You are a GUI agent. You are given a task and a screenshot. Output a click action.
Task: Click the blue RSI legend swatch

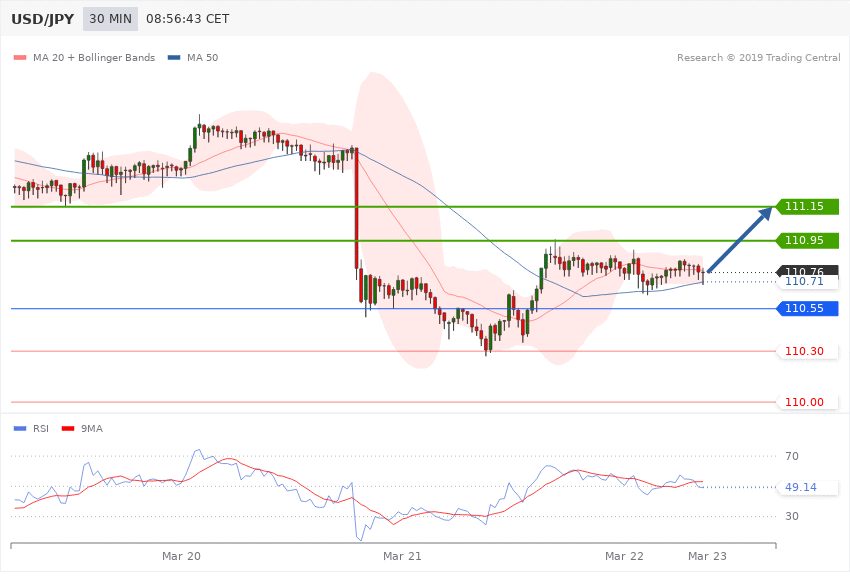click(20, 429)
